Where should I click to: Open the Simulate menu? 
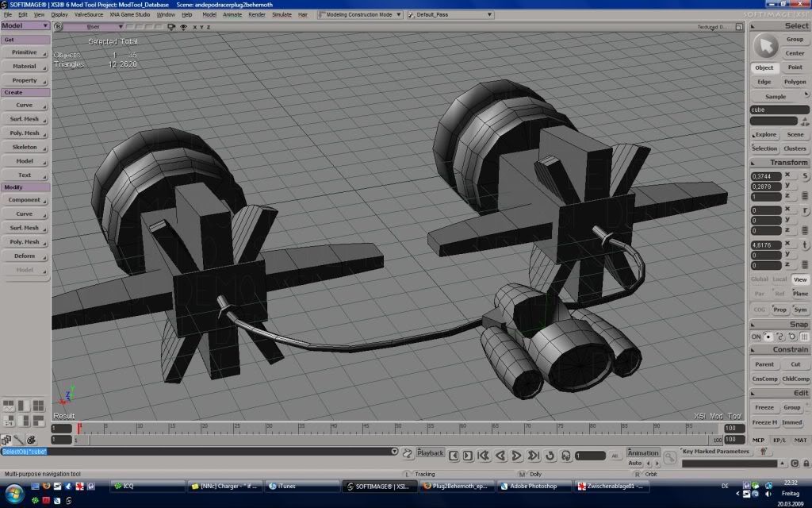pyautogui.click(x=282, y=15)
